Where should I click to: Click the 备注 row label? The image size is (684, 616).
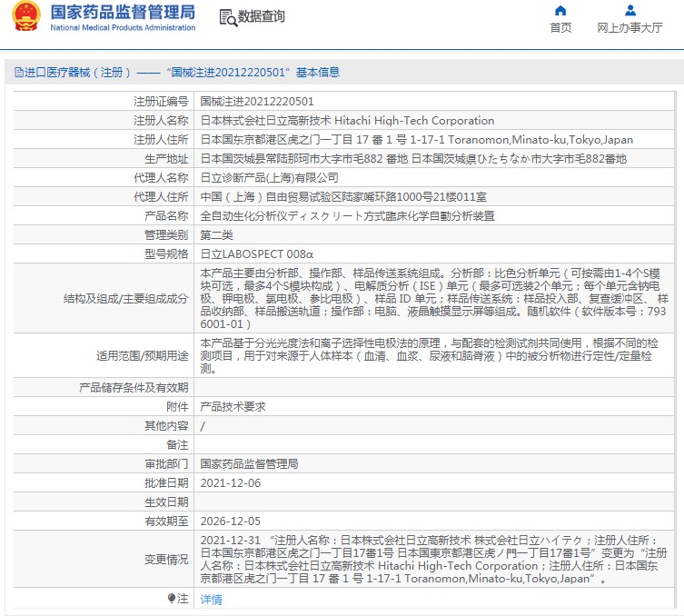click(177, 445)
